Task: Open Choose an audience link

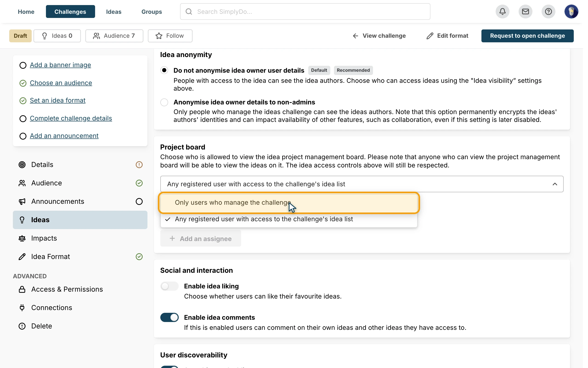Action: 61,83
